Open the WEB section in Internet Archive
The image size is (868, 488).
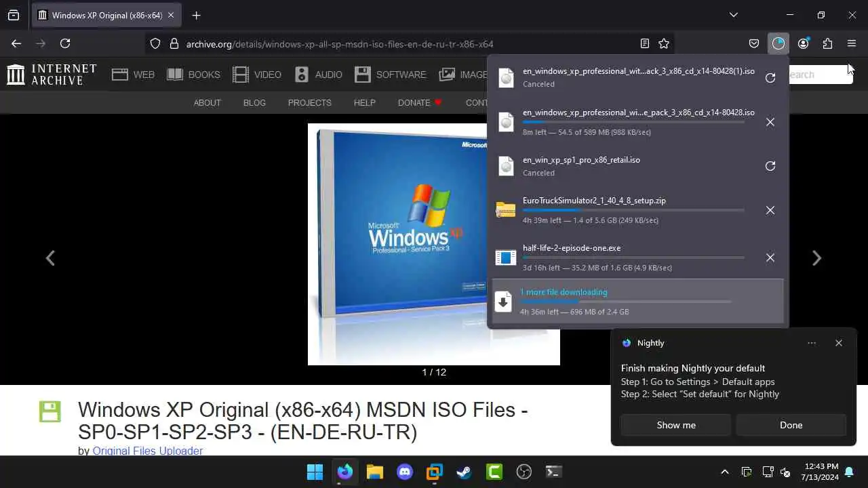point(134,75)
